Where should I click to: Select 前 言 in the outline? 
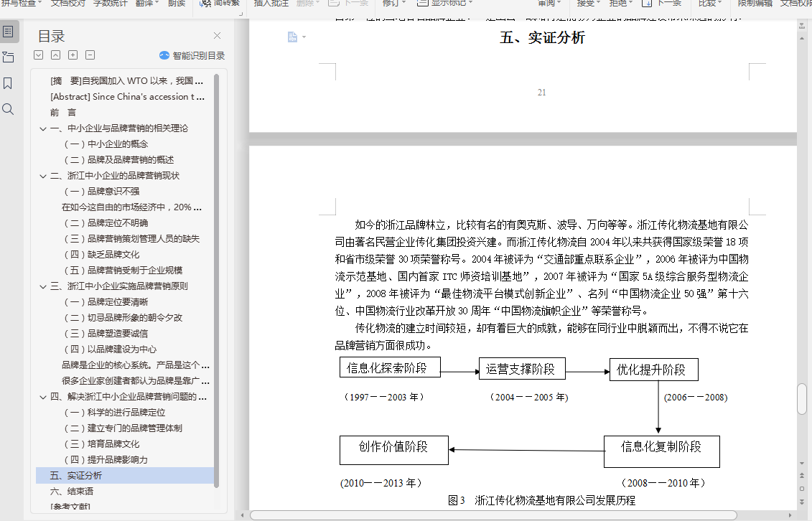click(x=63, y=112)
